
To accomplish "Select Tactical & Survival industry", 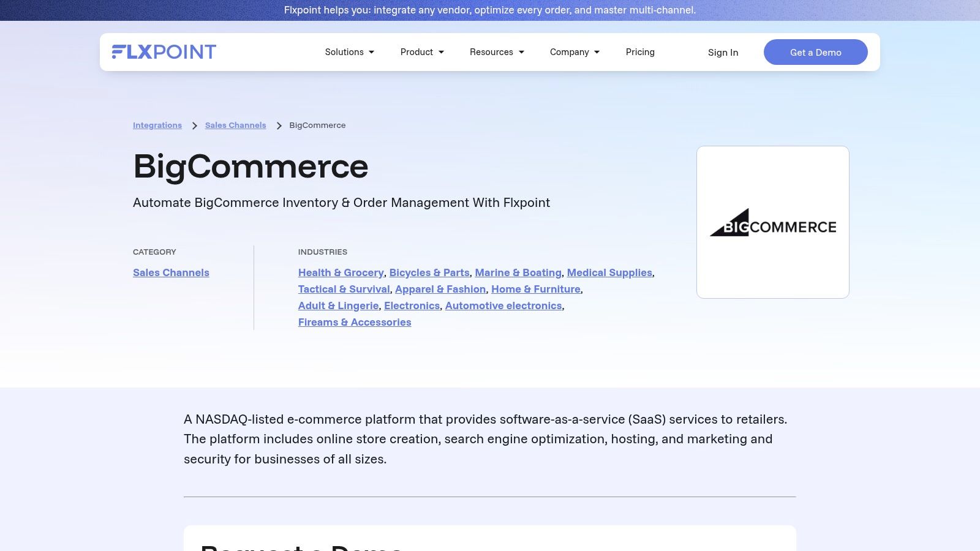I will [x=344, y=290].
